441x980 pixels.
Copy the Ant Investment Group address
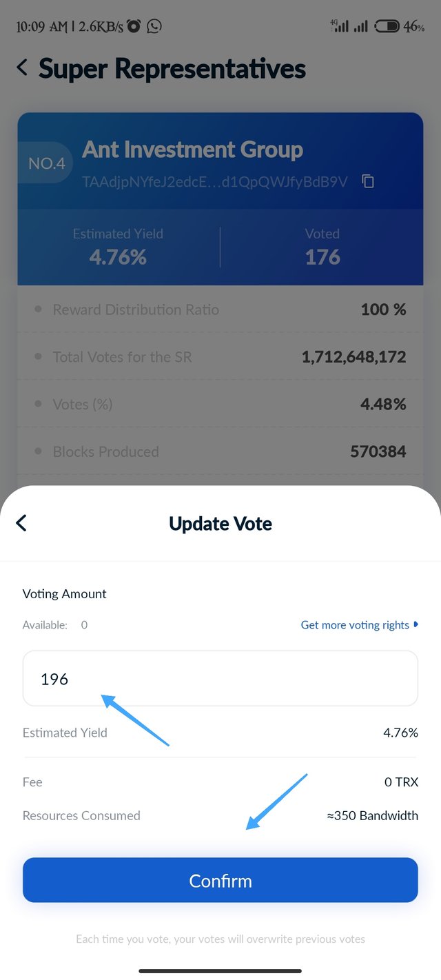tap(368, 181)
